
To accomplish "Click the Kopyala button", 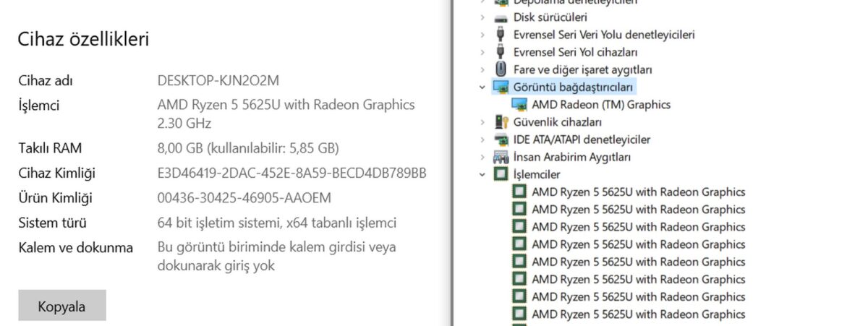I will pos(62,305).
